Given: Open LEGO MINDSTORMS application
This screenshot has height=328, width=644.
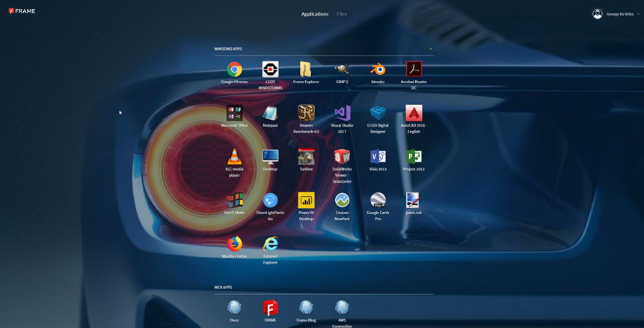Looking at the screenshot, I should click(270, 70).
